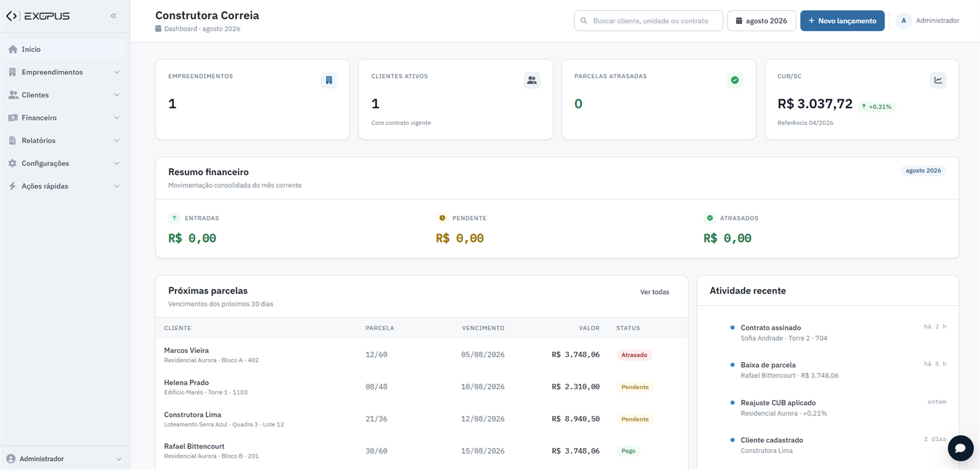Collapse the sidebar with the double-chevron icon
This screenshot has height=470, width=980.
click(x=113, y=16)
